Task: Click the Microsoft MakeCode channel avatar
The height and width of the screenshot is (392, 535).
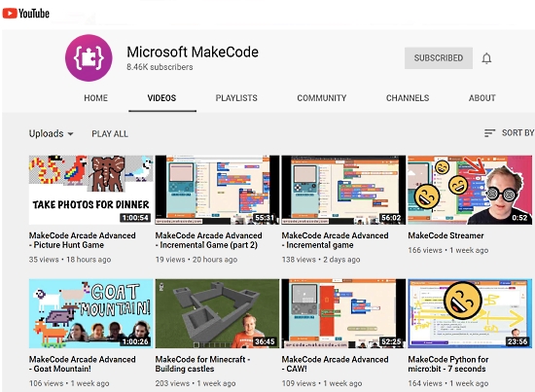Action: (x=89, y=58)
